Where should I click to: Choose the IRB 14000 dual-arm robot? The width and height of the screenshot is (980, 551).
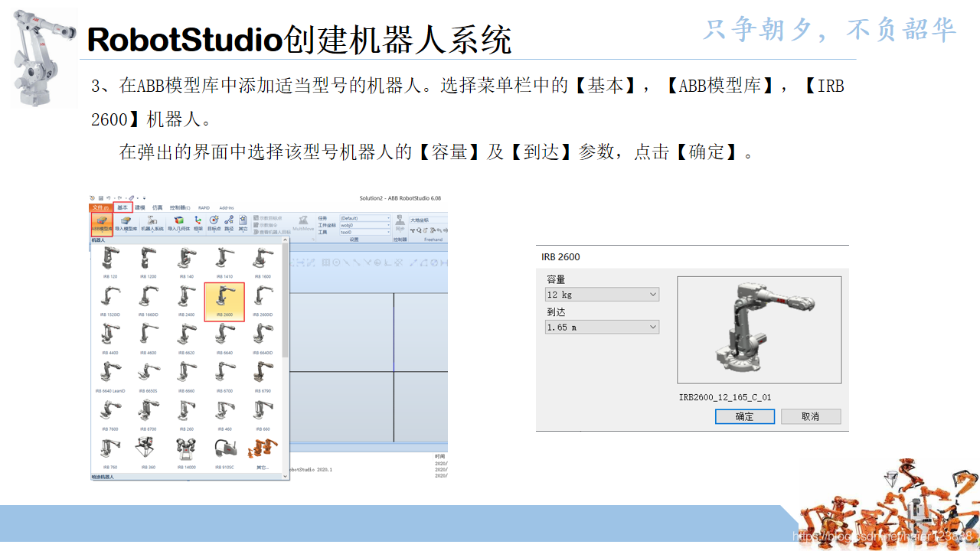click(186, 454)
